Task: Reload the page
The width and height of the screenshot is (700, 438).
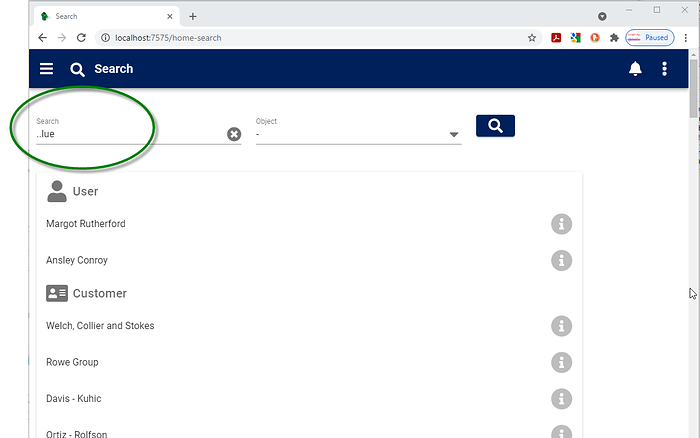Action: [x=81, y=38]
